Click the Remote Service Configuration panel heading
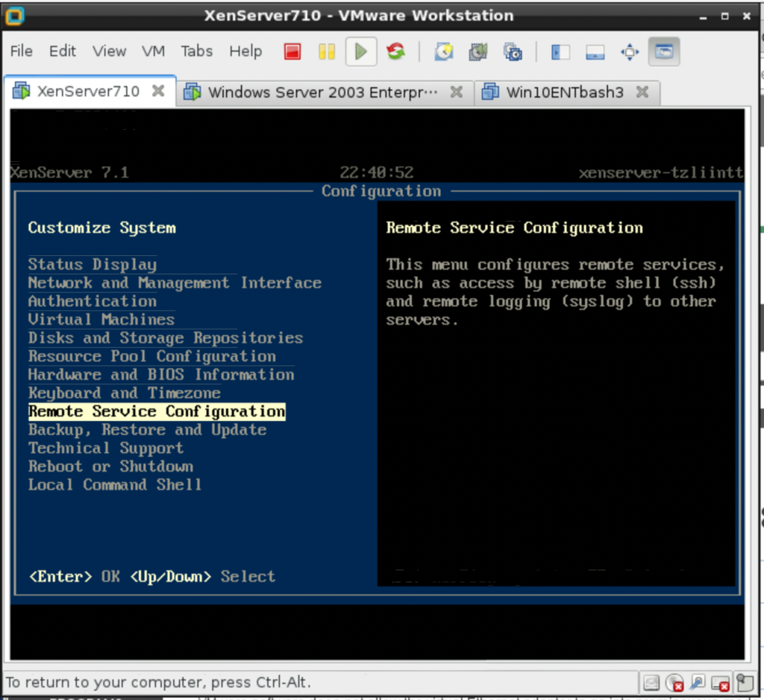The height and width of the screenshot is (700, 764). (x=515, y=228)
